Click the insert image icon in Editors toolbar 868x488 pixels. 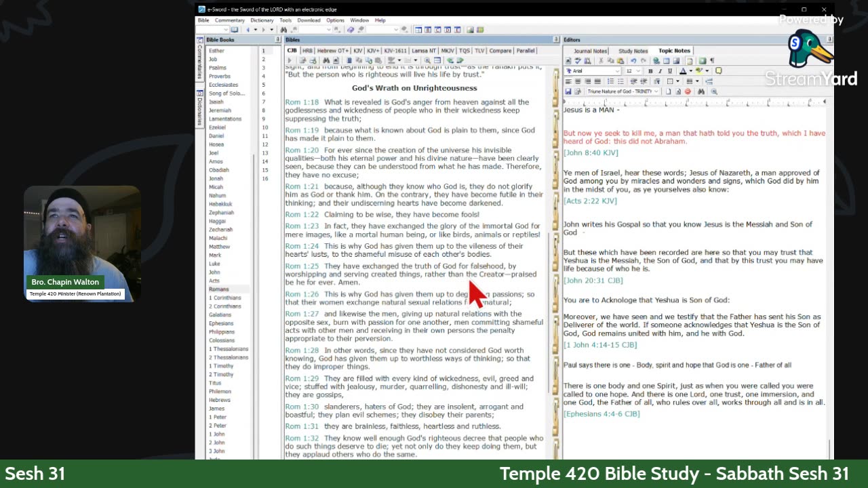(x=676, y=60)
